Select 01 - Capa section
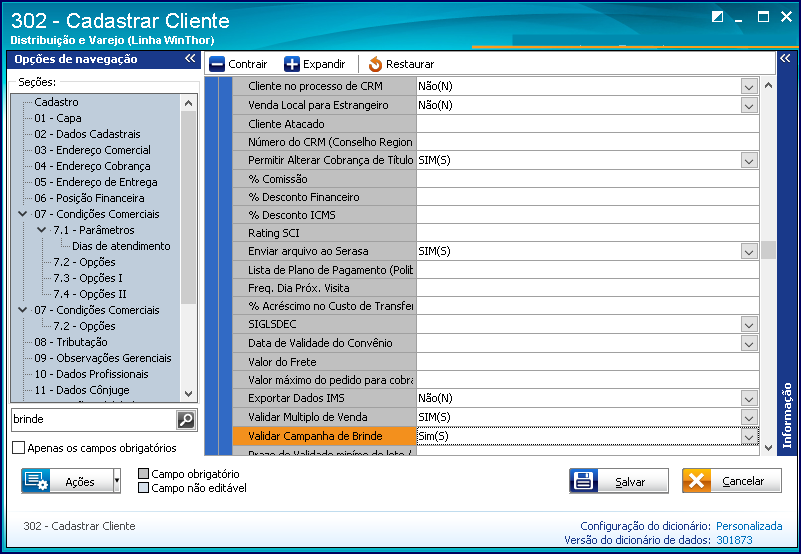This screenshot has height=554, width=801. (58, 118)
